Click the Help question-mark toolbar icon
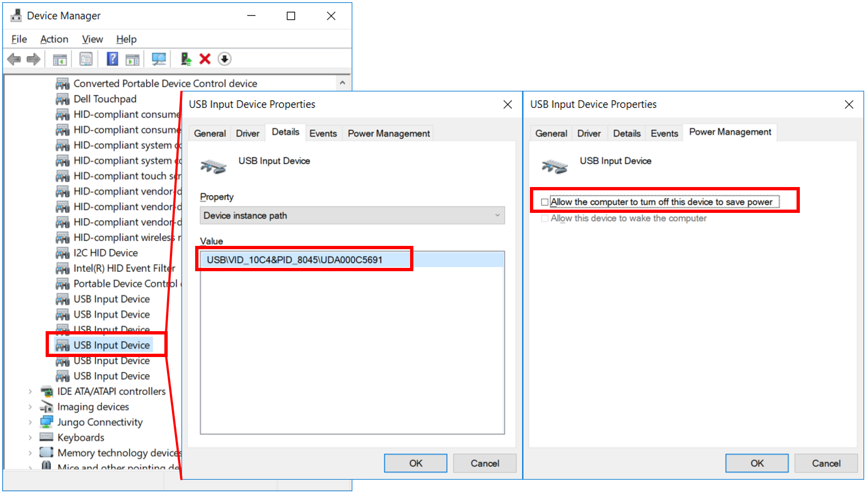 point(112,59)
